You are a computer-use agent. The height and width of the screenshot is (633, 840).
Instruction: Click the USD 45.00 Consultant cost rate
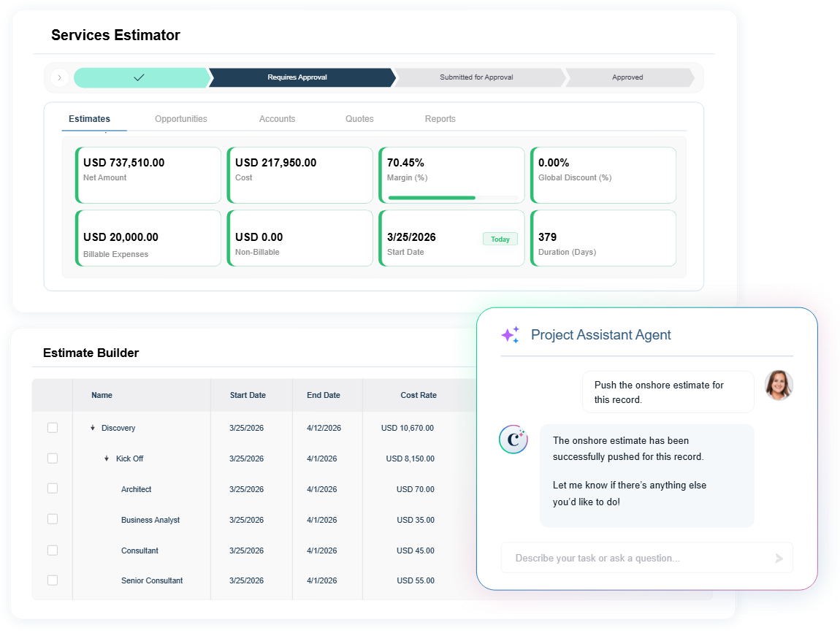click(x=416, y=550)
